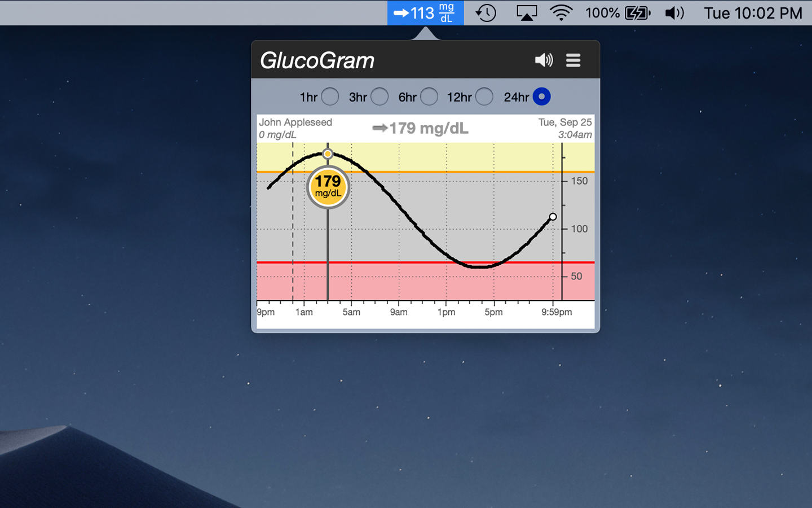Click the battery status icon
The width and height of the screenshot is (812, 508).
pos(637,12)
